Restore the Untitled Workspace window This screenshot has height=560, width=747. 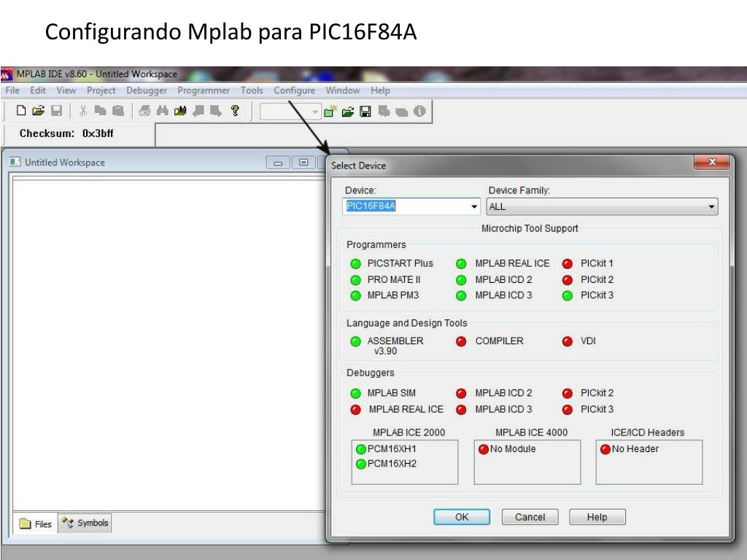pyautogui.click(x=303, y=163)
